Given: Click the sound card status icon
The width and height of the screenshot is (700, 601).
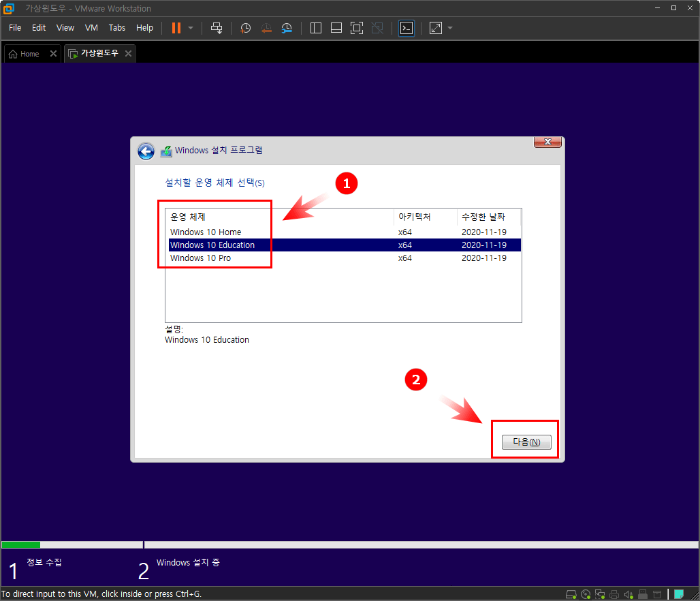Looking at the screenshot, I should point(629,594).
